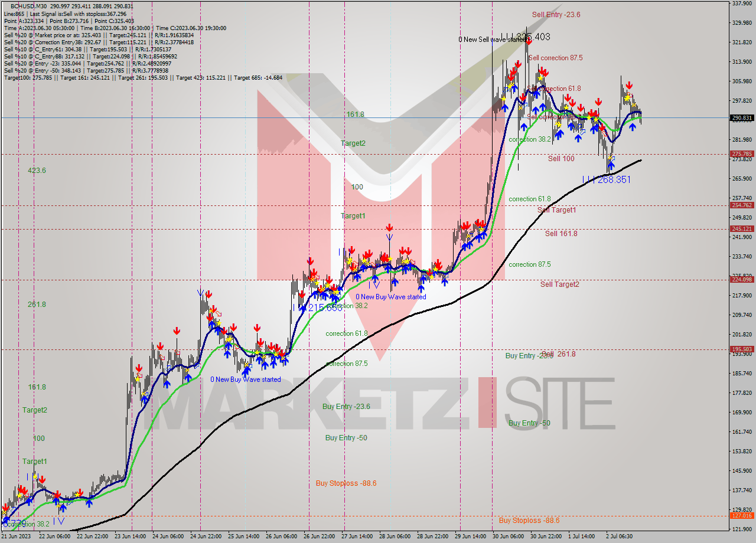Click the green 423.6 Fibonacci label

click(x=37, y=171)
